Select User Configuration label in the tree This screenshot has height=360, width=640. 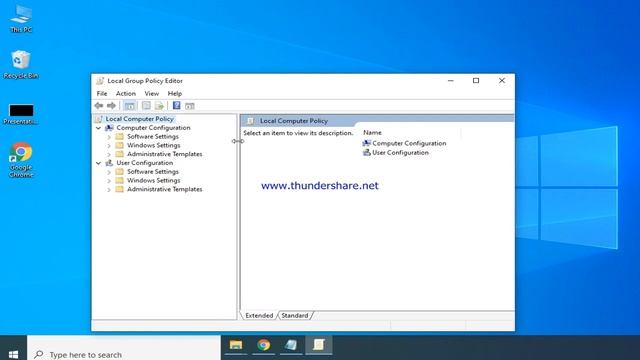[x=144, y=163]
